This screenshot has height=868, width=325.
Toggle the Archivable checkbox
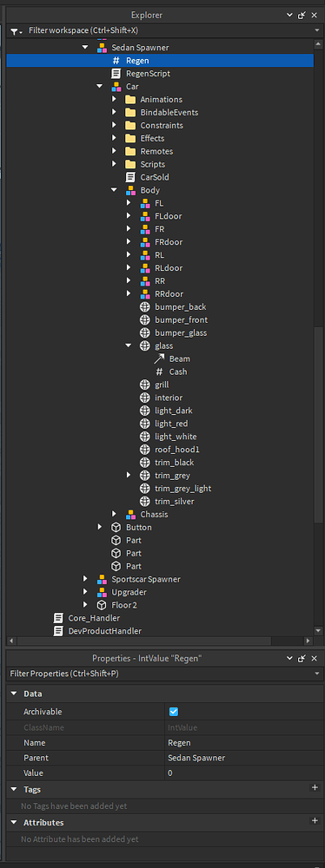[x=174, y=712]
